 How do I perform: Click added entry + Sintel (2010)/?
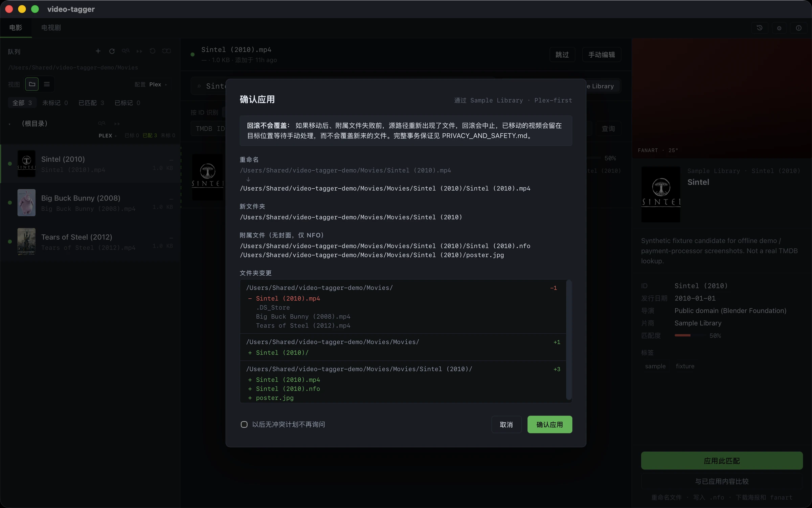coord(278,353)
